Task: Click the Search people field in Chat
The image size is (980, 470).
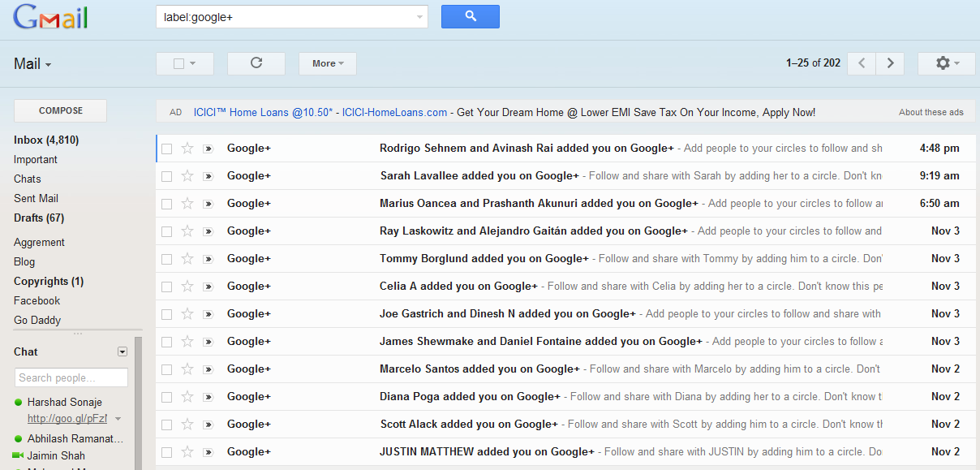Action: (x=71, y=377)
